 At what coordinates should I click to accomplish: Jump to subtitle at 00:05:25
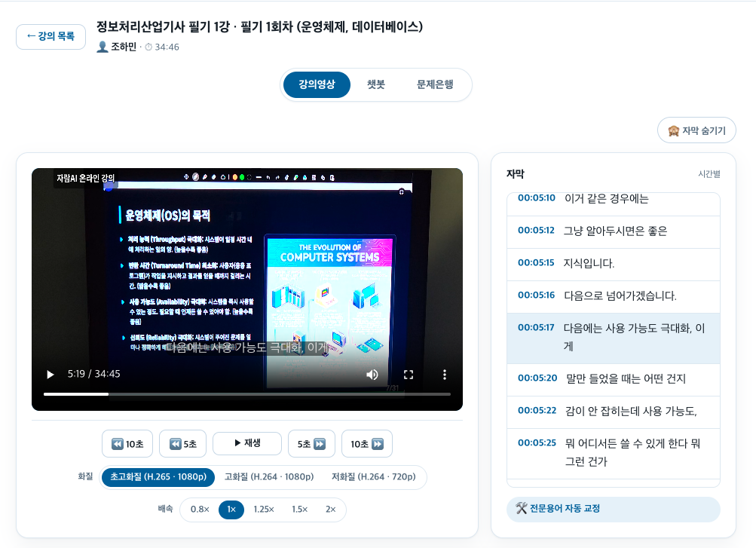click(x=614, y=454)
